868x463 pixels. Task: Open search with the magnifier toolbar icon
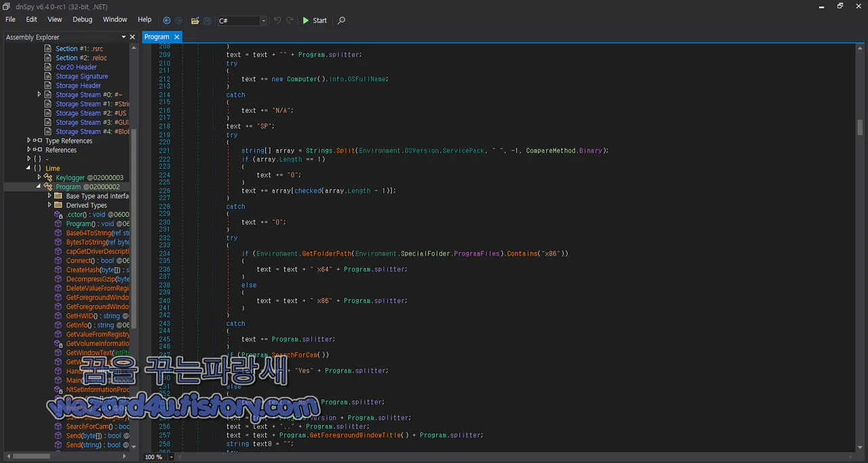(x=341, y=20)
